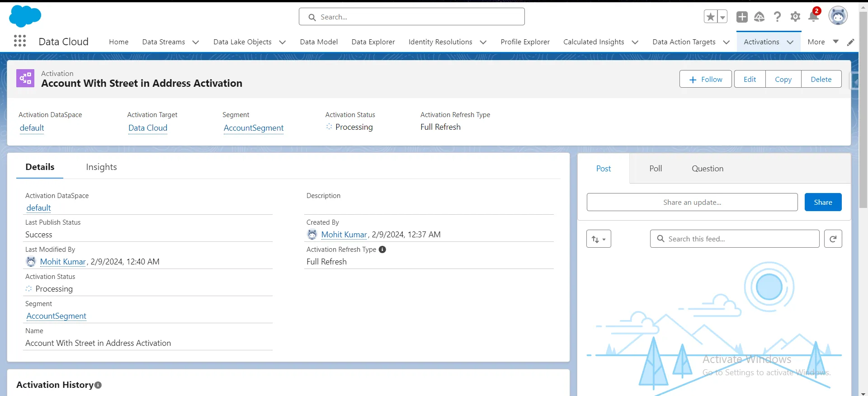Click the pencil edit navigation icon
The height and width of the screenshot is (396, 868).
pyautogui.click(x=850, y=42)
